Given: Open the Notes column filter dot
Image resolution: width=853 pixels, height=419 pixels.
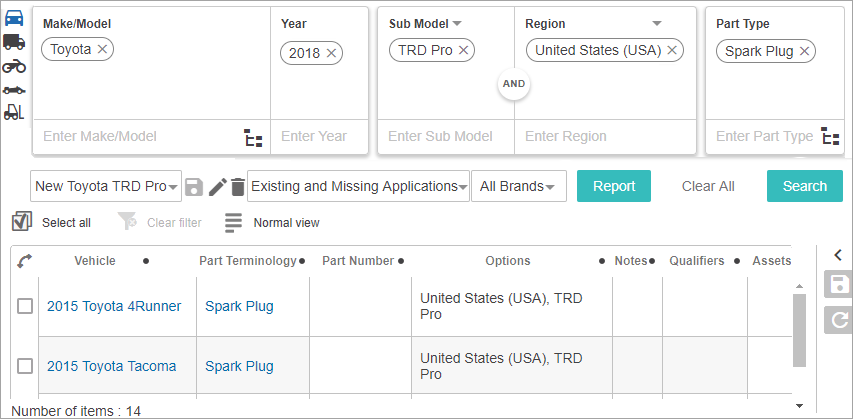Looking at the screenshot, I should (x=652, y=261).
